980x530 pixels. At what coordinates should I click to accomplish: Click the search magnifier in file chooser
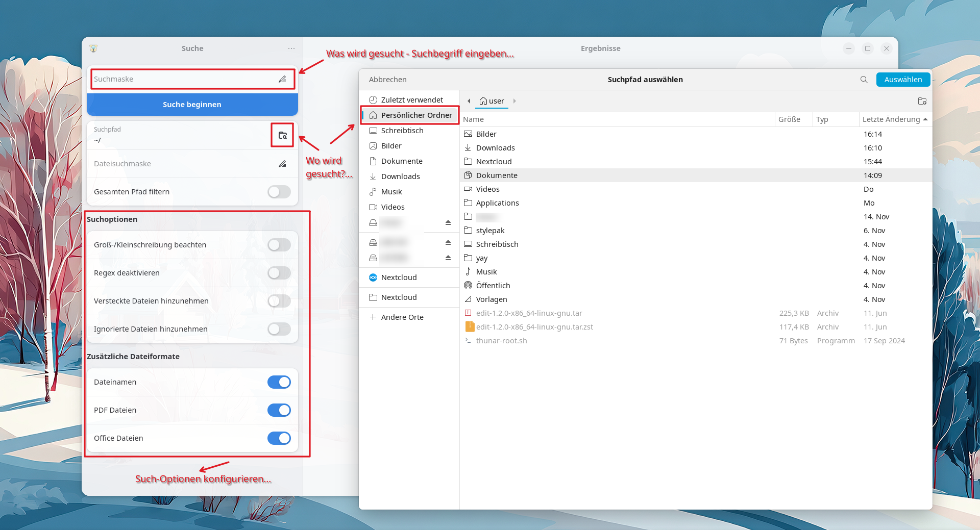tap(864, 80)
